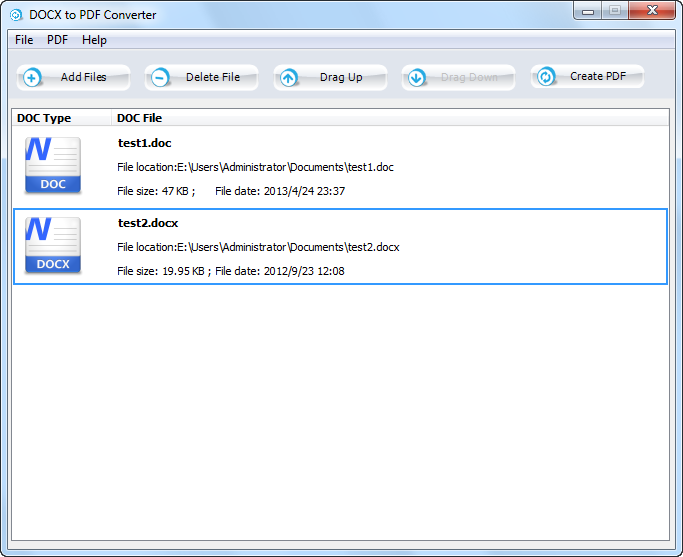Screen dimensions: 683x557
Task: Select the DOC file type icon
Action: [x=53, y=165]
